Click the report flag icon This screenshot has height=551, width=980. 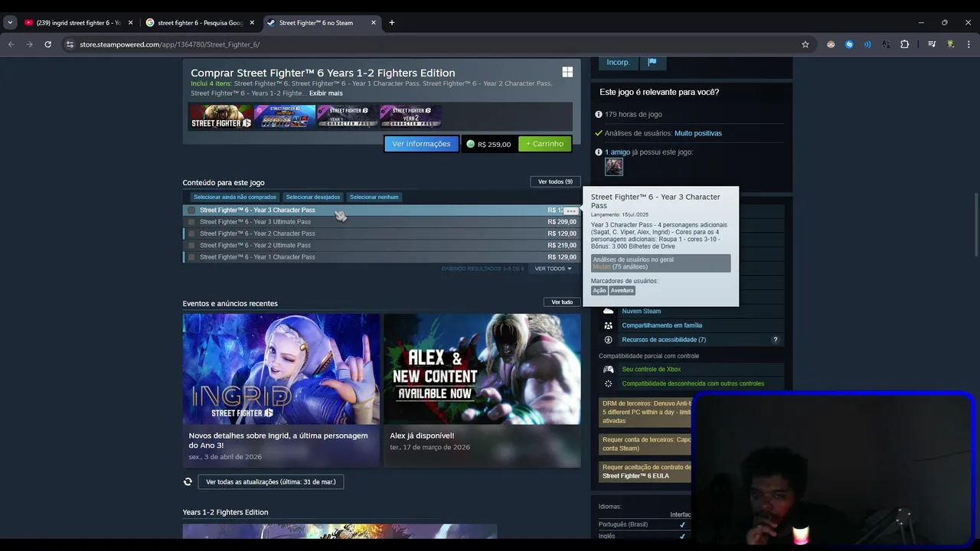click(652, 62)
